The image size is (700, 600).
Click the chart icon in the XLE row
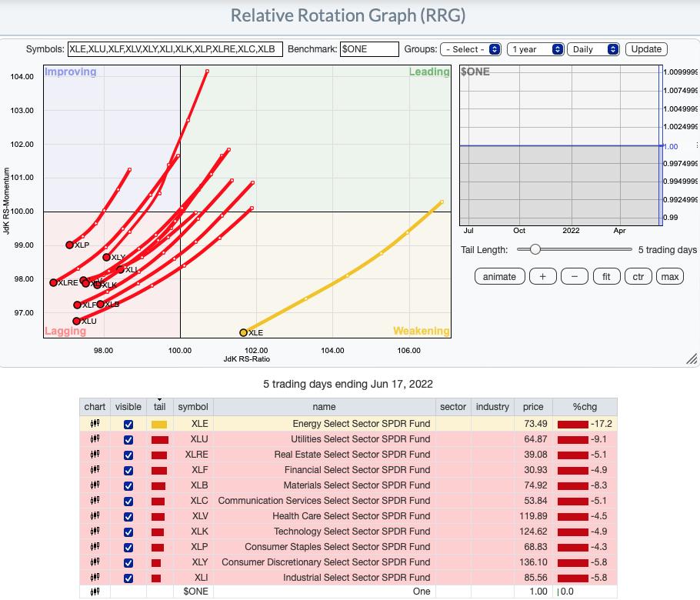coord(95,424)
